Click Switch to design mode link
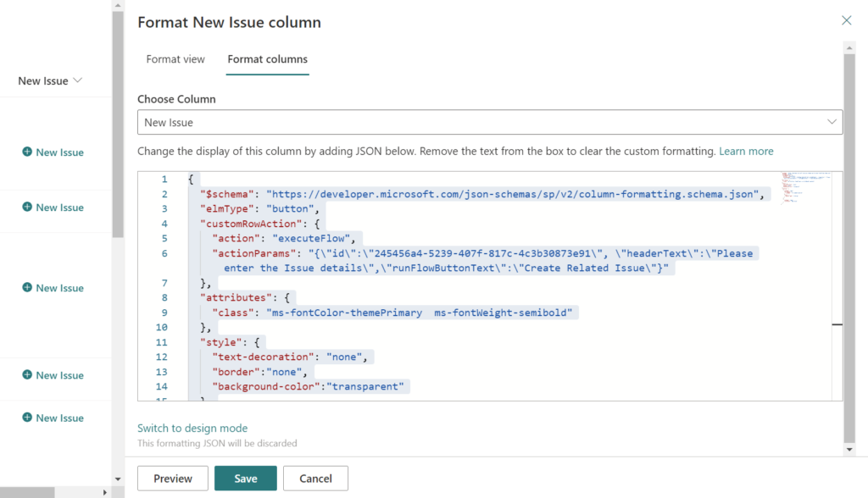868x498 pixels. 192,429
